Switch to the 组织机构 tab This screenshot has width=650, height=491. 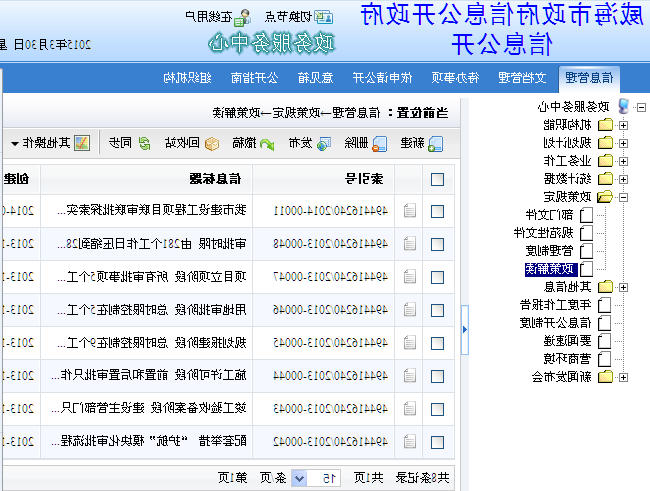[187, 78]
